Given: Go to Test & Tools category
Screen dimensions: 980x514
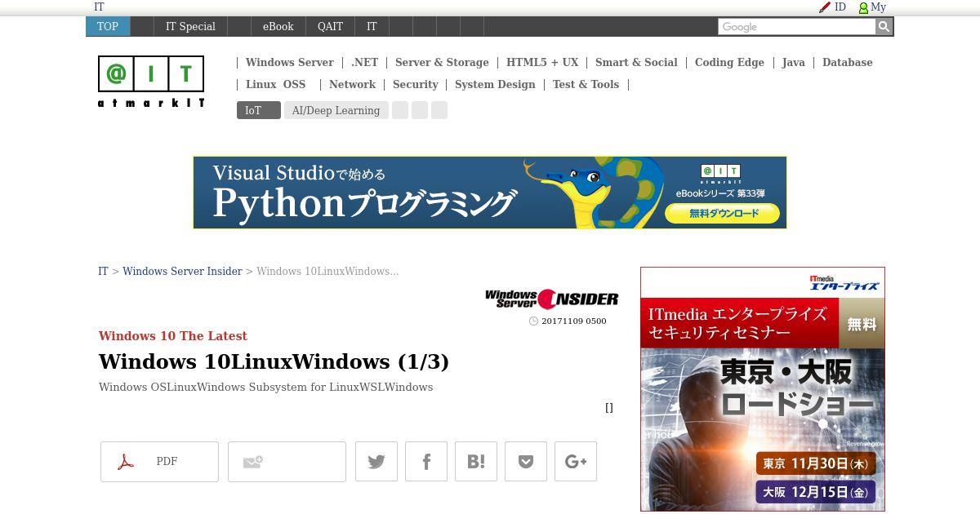Looking at the screenshot, I should point(586,84).
